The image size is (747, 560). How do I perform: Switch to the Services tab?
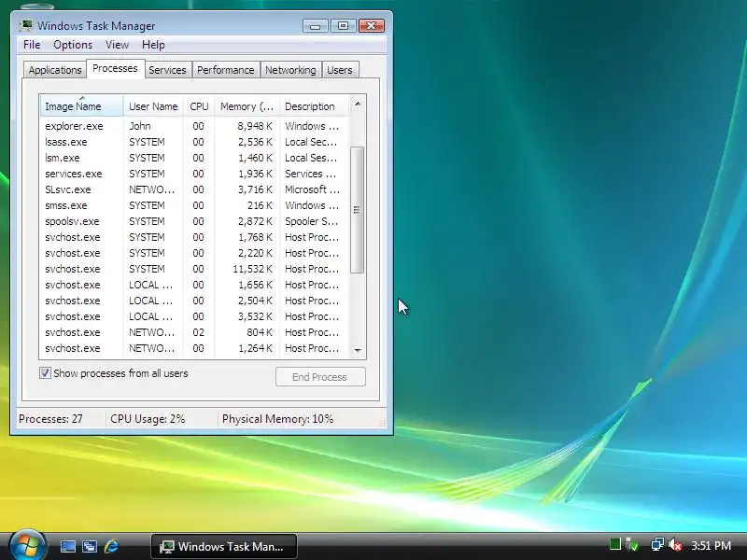tap(167, 70)
